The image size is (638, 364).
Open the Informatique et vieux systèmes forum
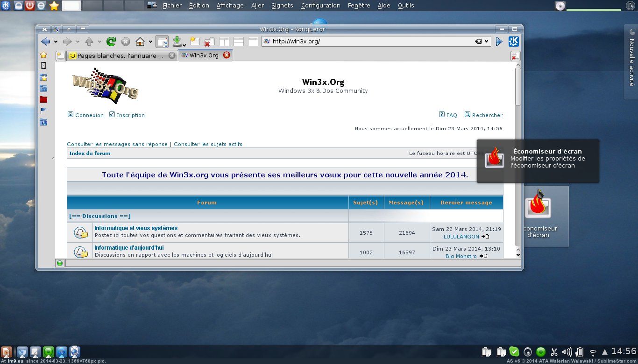[x=136, y=228]
